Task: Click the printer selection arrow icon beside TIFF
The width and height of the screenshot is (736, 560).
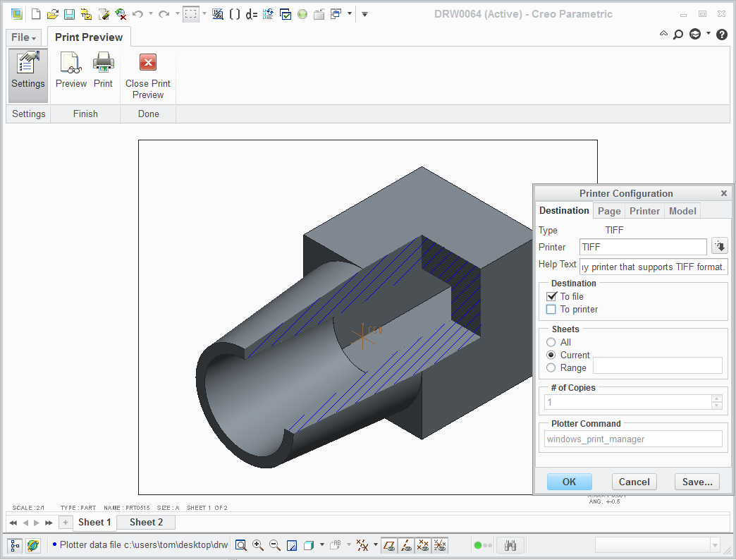Action: 720,246
